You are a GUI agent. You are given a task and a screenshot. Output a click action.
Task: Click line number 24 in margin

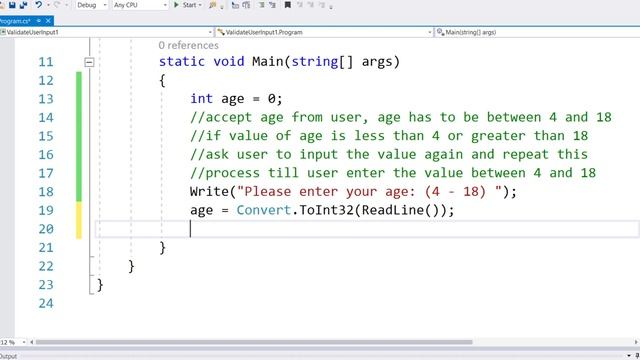coord(46,303)
